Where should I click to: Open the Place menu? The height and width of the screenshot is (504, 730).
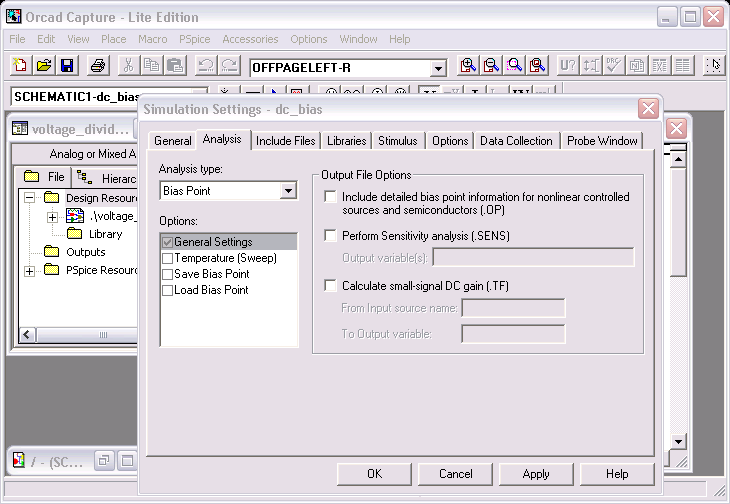point(114,39)
